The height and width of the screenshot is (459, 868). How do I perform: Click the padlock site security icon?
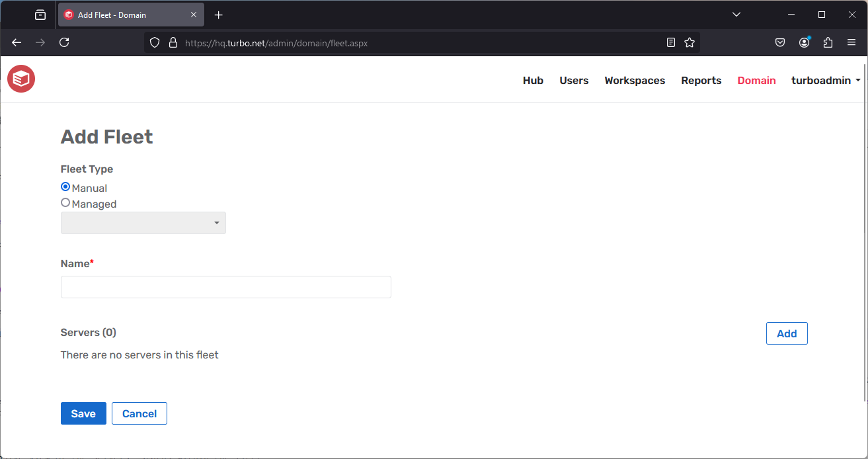pyautogui.click(x=173, y=42)
